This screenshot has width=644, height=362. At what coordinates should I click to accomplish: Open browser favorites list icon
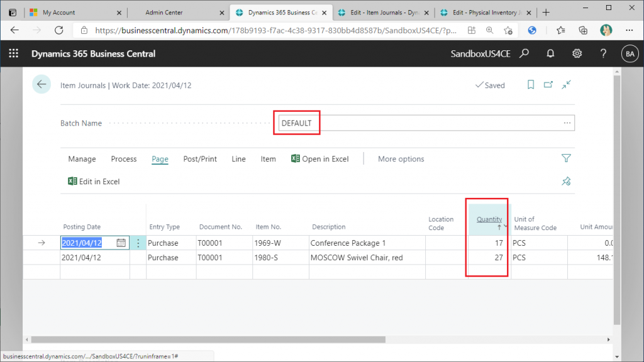(560, 30)
